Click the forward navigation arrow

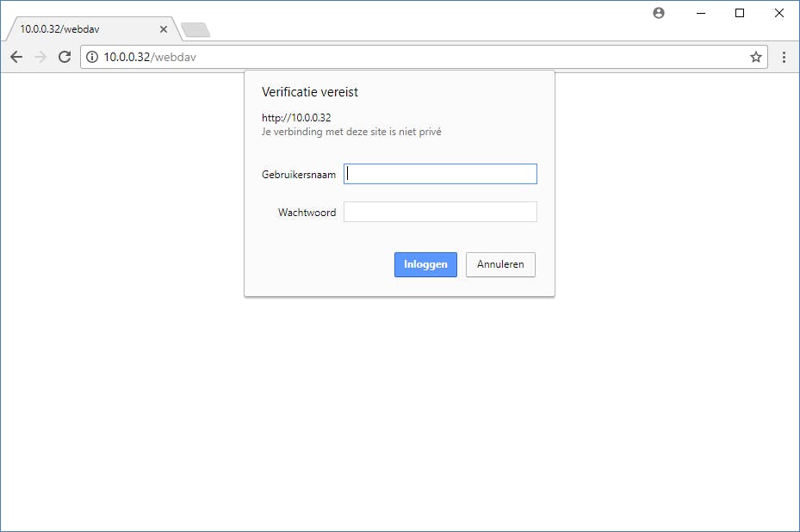(40, 57)
